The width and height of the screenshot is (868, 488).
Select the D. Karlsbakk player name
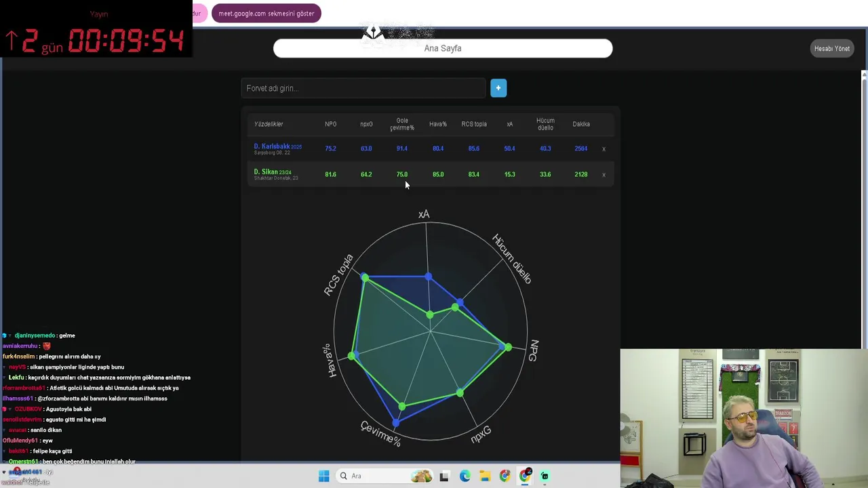tap(272, 146)
